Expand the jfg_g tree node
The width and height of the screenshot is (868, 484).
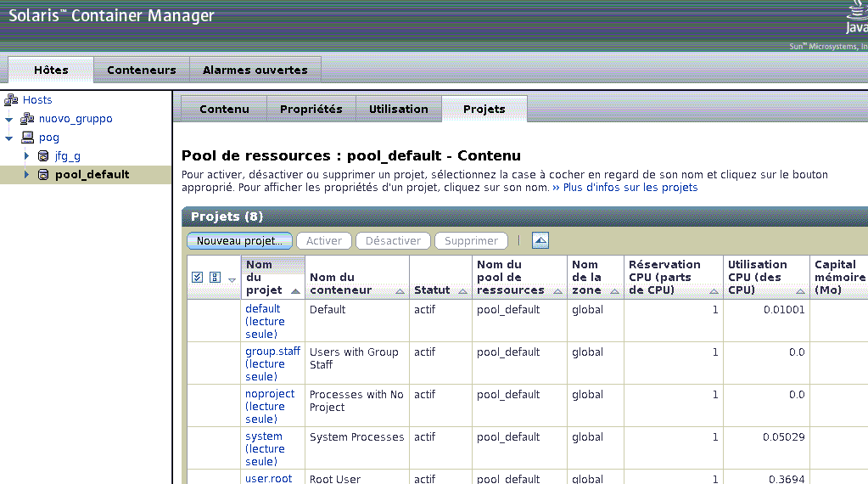[26, 155]
